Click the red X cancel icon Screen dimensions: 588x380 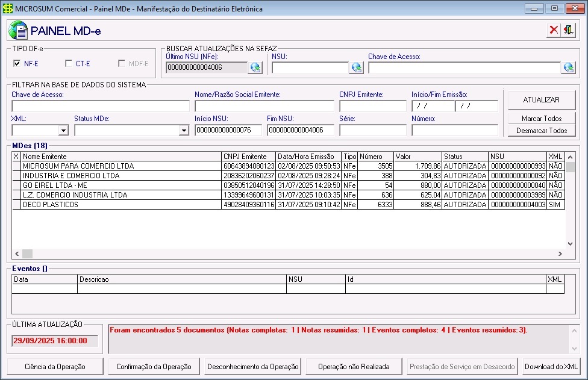tap(554, 30)
